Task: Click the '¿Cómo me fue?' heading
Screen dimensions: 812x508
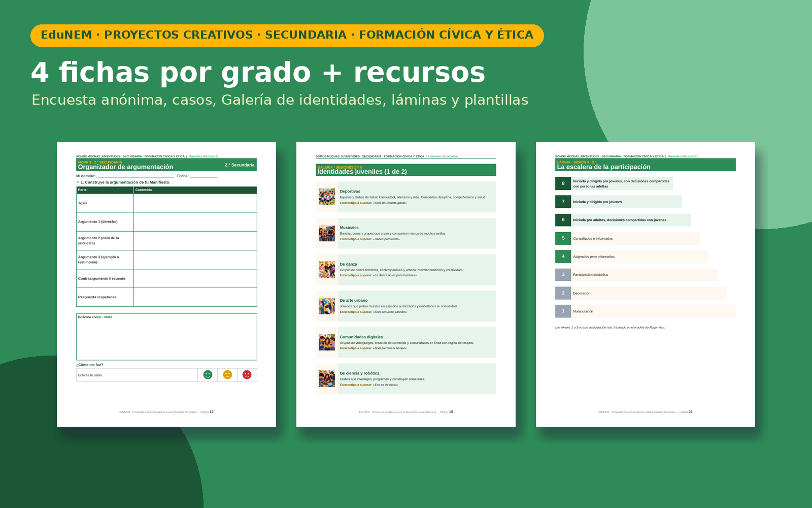Action: 90,365
